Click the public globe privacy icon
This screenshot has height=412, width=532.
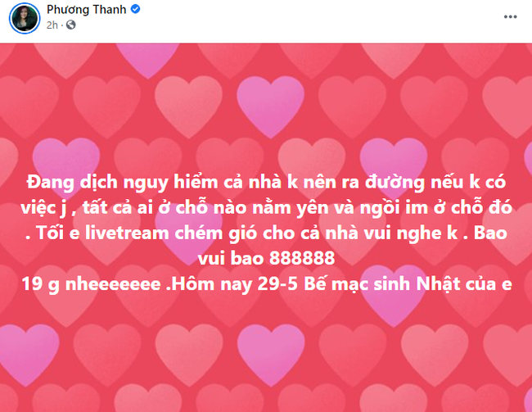(71, 25)
